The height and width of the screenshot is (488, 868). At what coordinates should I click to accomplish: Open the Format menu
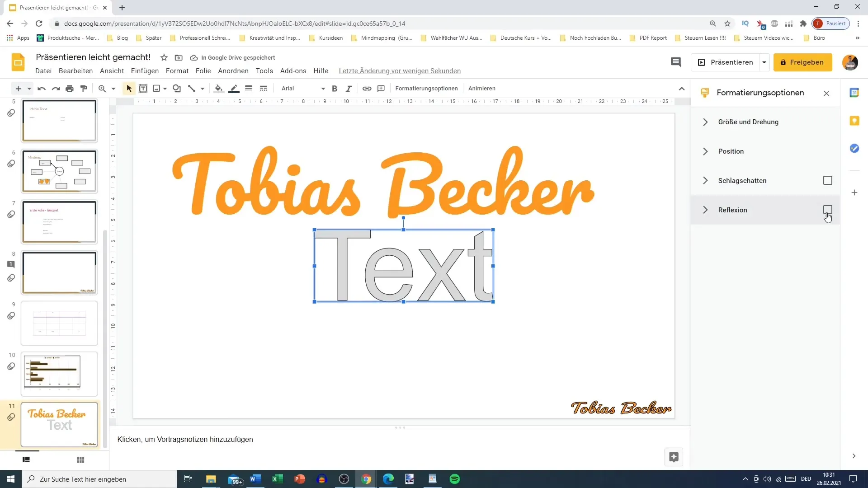[177, 71]
